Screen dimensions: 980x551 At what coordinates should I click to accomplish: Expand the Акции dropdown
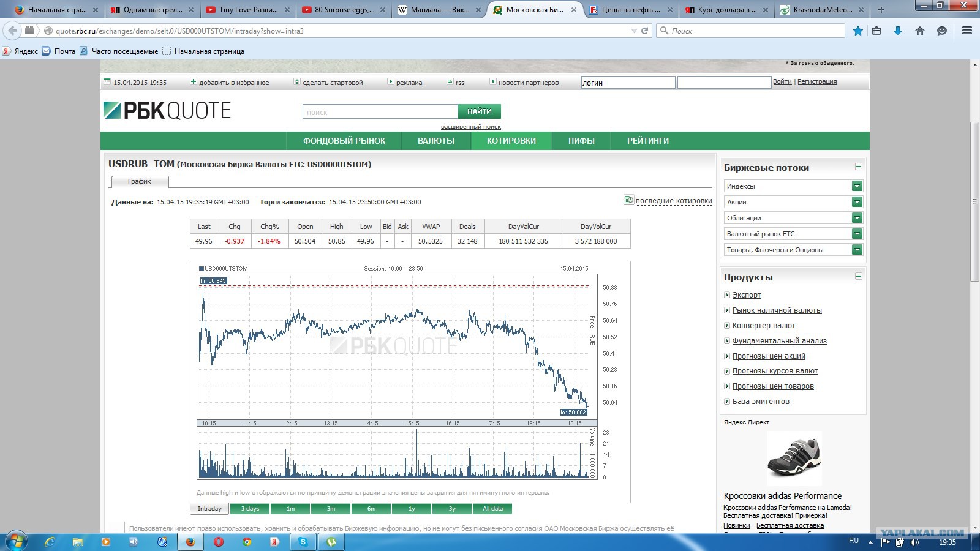point(857,202)
